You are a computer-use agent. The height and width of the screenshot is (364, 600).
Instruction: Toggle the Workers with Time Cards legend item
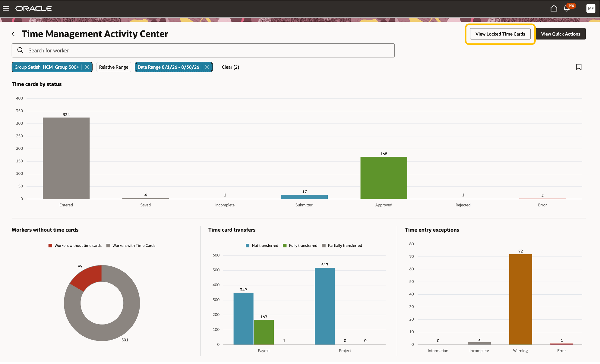pyautogui.click(x=131, y=246)
